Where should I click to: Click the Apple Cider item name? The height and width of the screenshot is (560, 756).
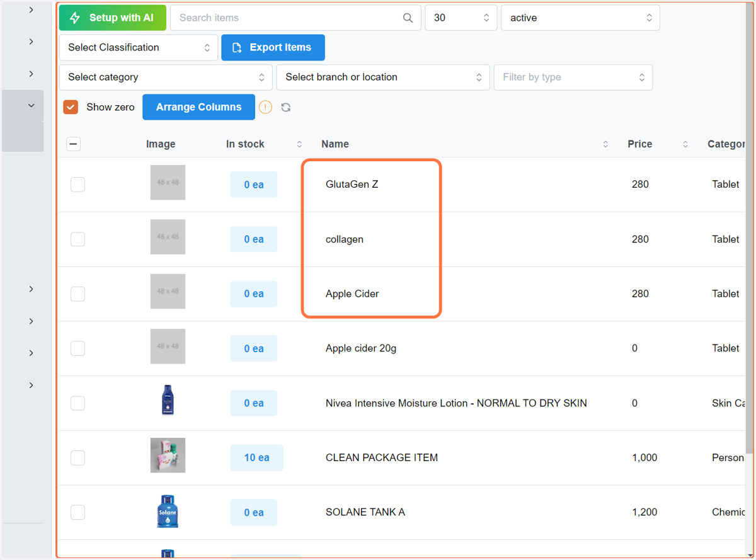click(x=352, y=294)
